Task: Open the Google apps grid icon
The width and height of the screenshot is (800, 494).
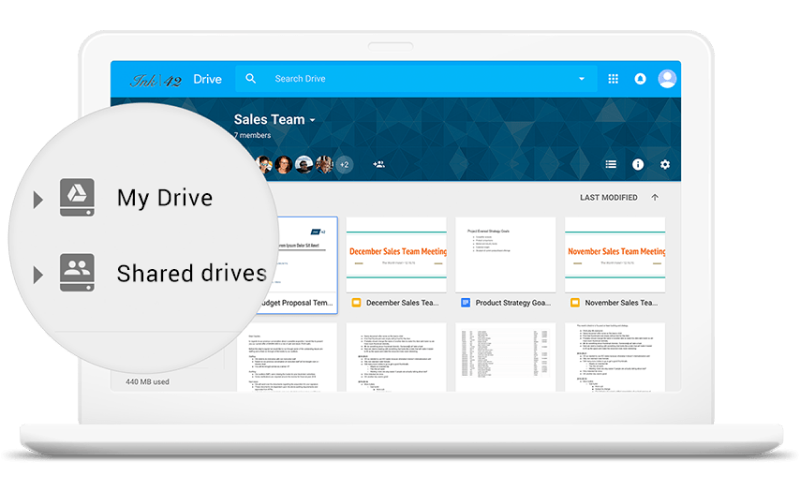Action: click(613, 79)
